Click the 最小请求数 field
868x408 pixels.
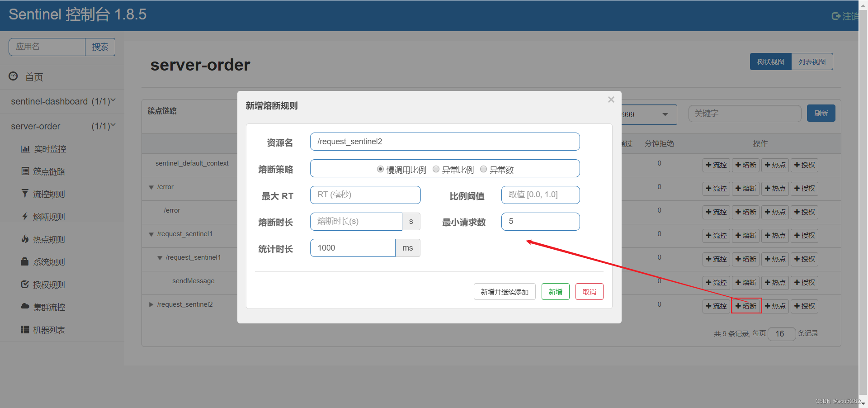click(541, 222)
